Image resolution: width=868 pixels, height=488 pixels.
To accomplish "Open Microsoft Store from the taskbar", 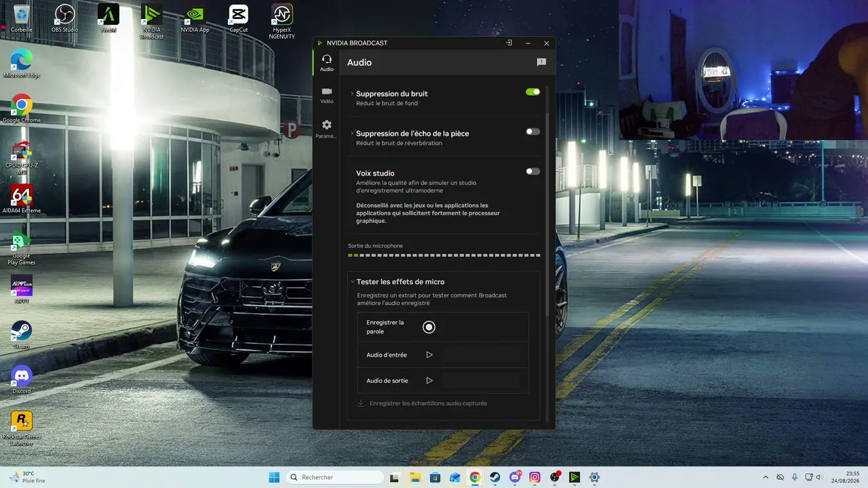I will (435, 477).
